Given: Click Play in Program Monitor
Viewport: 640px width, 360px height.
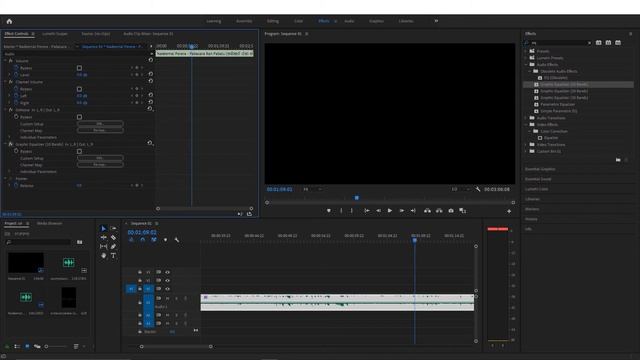Looking at the screenshot, I should (x=390, y=211).
